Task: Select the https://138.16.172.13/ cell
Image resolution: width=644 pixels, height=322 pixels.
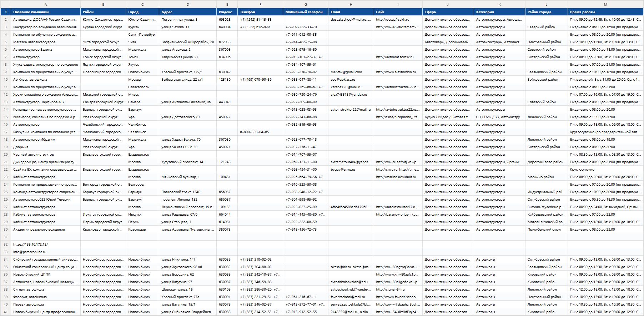Action: tap(46, 245)
